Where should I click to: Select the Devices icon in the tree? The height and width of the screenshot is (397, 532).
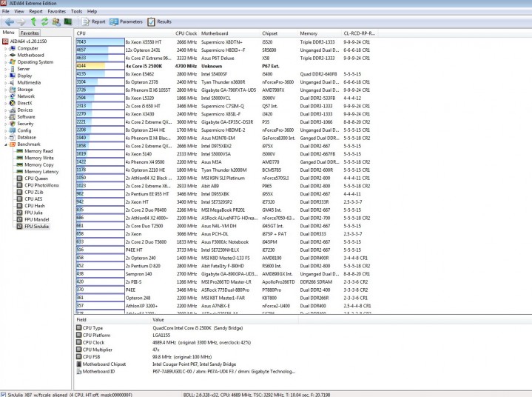click(x=13, y=110)
